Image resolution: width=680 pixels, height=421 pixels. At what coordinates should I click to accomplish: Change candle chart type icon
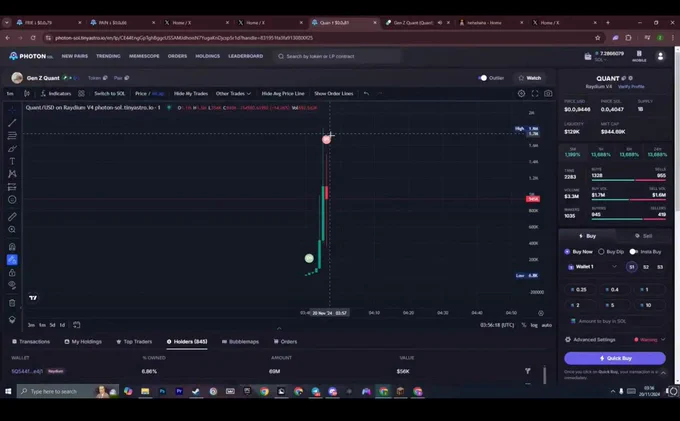coord(27,93)
